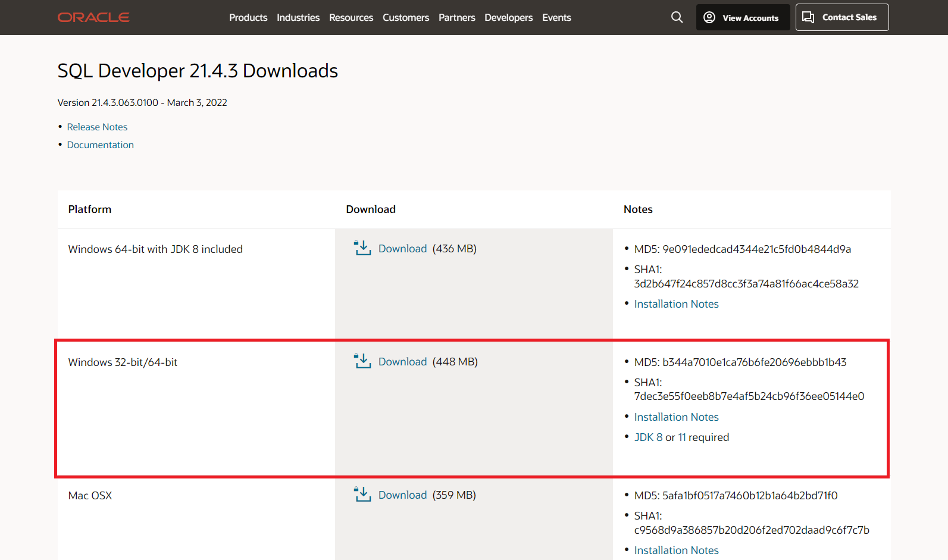
Task: Select SHA1 hash 7dec3e55f0eeb8b7e4af5b24cb96f36ee05144e0
Action: pos(749,396)
